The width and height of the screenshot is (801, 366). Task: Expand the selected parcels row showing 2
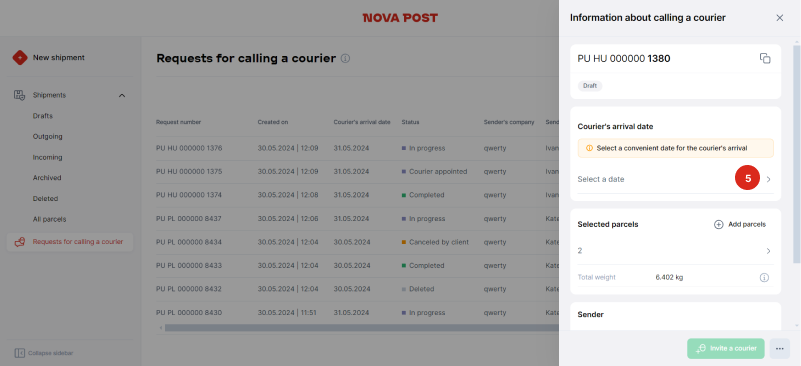pyautogui.click(x=674, y=251)
